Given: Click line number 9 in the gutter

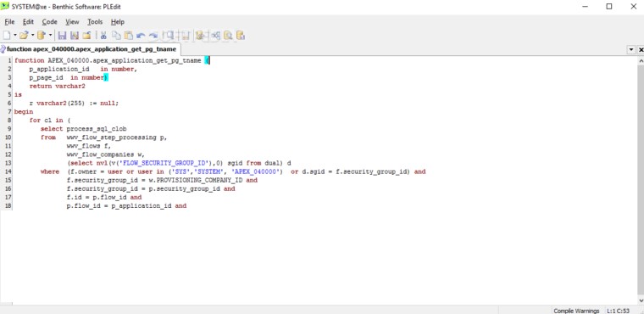Looking at the screenshot, I should (x=9, y=129).
